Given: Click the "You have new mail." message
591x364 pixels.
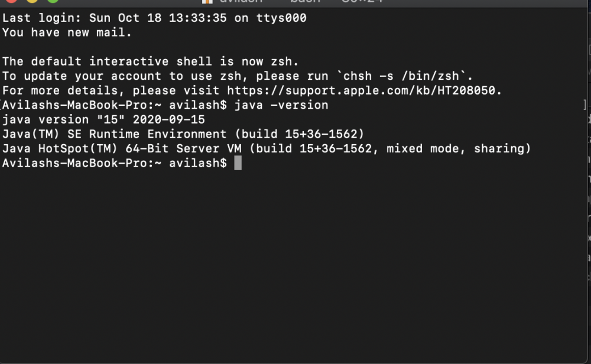Looking at the screenshot, I should click(67, 32).
